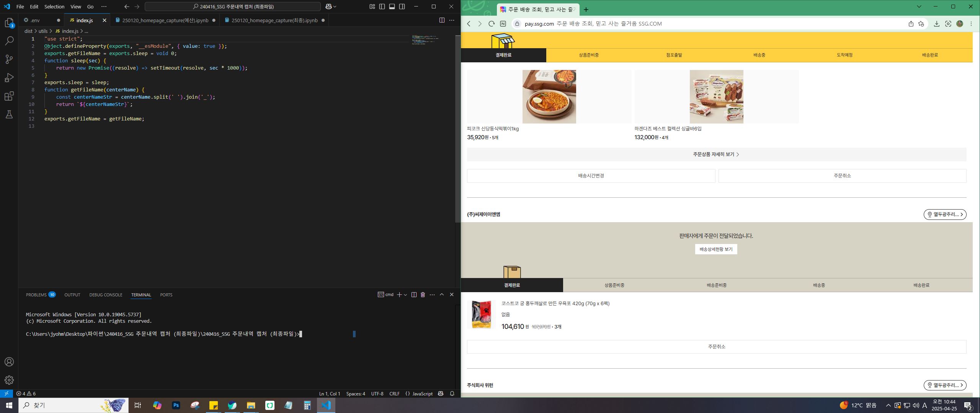Toggle primary side bar in VS Code
The image size is (980, 413).
382,7
